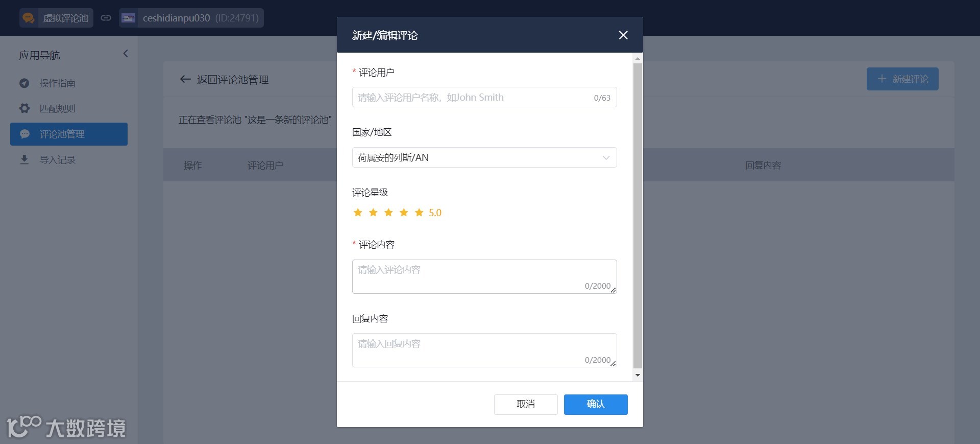Click the dialog scrollbar down arrow

coord(638,376)
